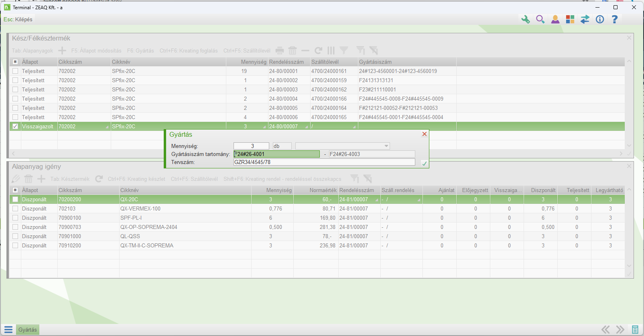Click F5: Állapot módosítás

pyautogui.click(x=96, y=51)
